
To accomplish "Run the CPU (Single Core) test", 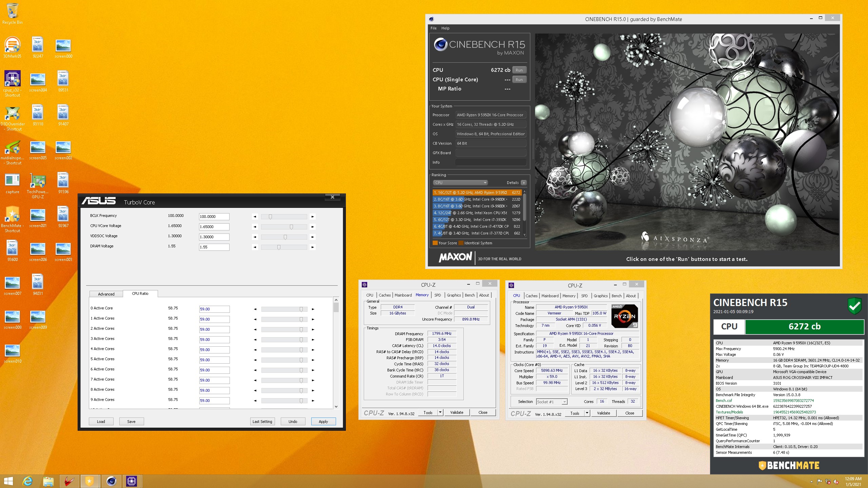I will click(x=519, y=80).
